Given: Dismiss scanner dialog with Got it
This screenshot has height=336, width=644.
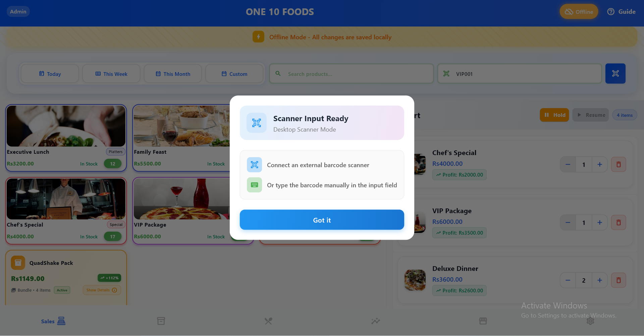Looking at the screenshot, I should click(x=322, y=220).
